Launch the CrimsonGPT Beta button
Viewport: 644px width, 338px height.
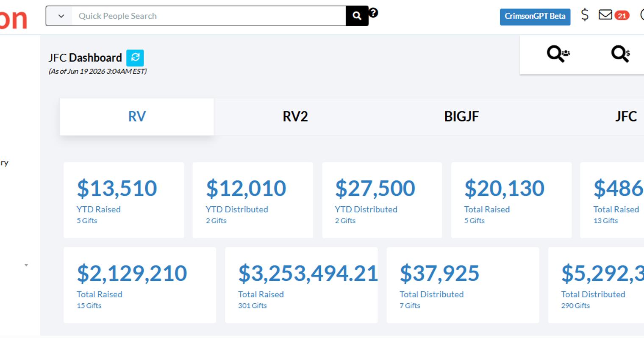coord(535,17)
